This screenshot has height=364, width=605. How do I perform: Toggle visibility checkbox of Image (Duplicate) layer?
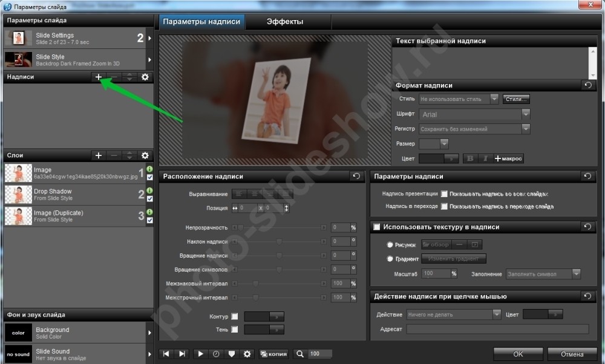point(149,221)
